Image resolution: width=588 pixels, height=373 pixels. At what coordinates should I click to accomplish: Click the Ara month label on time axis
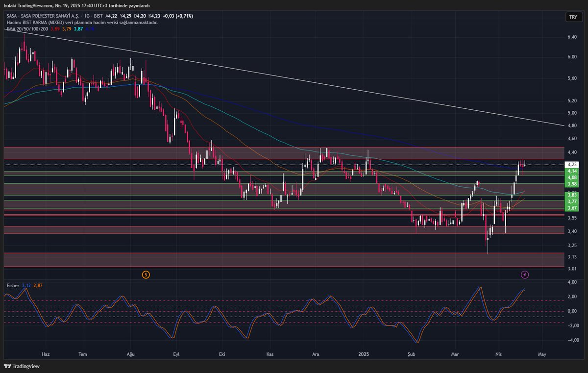[316, 353]
